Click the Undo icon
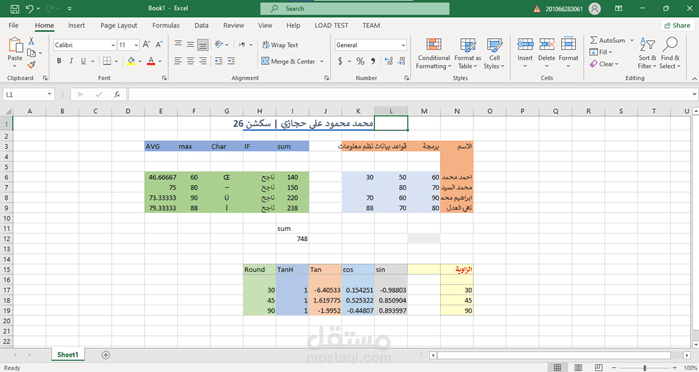 29,8
